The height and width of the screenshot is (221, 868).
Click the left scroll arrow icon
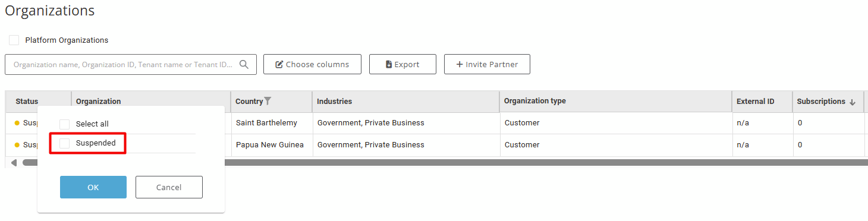[14, 163]
